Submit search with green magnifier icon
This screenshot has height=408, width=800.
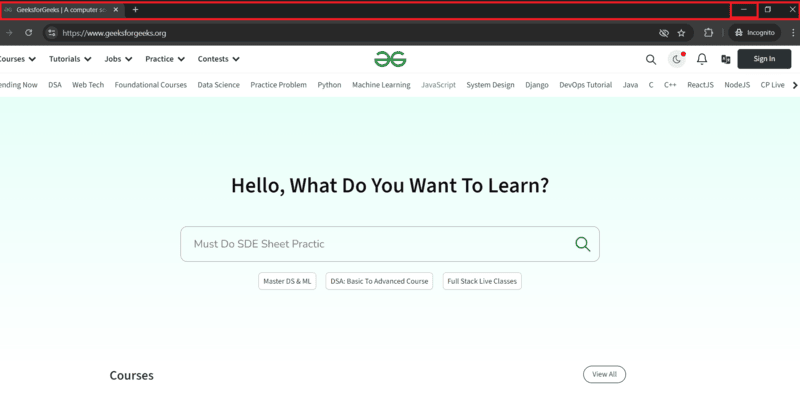pos(583,244)
